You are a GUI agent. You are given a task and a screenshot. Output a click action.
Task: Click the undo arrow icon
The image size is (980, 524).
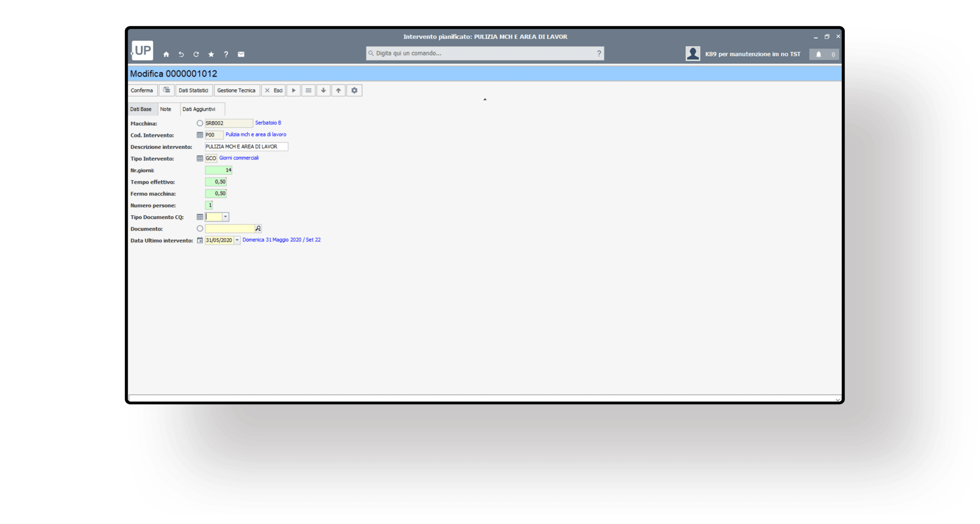[x=181, y=54]
